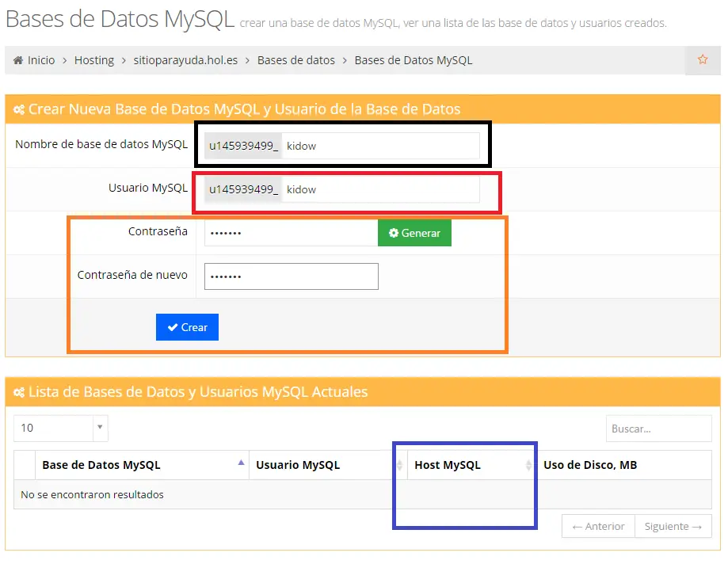This screenshot has width=728, height=583.
Task: Click the gears icon beside Lista de Bases
Action: click(19, 393)
